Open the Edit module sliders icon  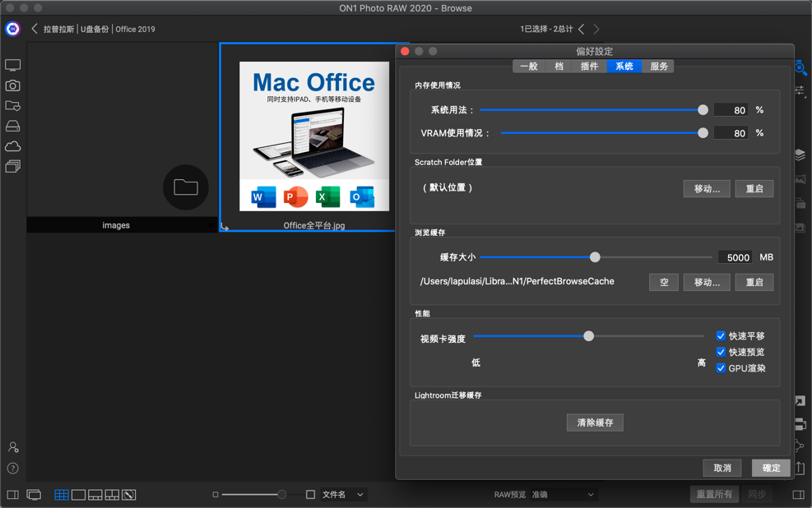tap(800, 90)
